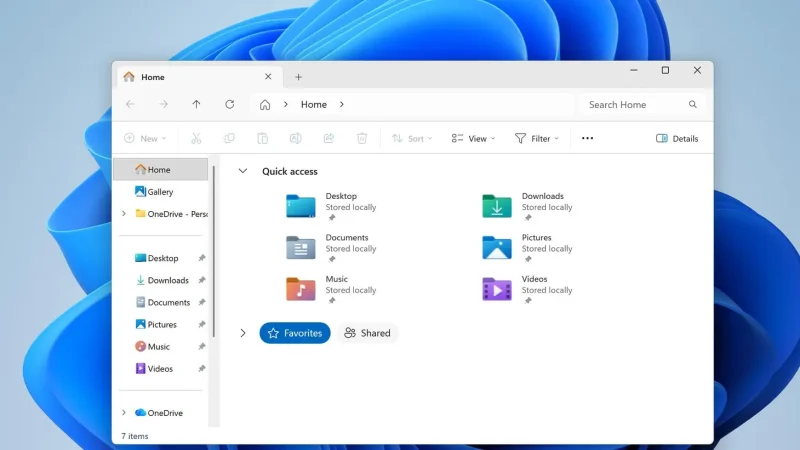Click the navigation pane scrollbar
Image resolution: width=800 pixels, height=450 pixels.
click(214, 252)
